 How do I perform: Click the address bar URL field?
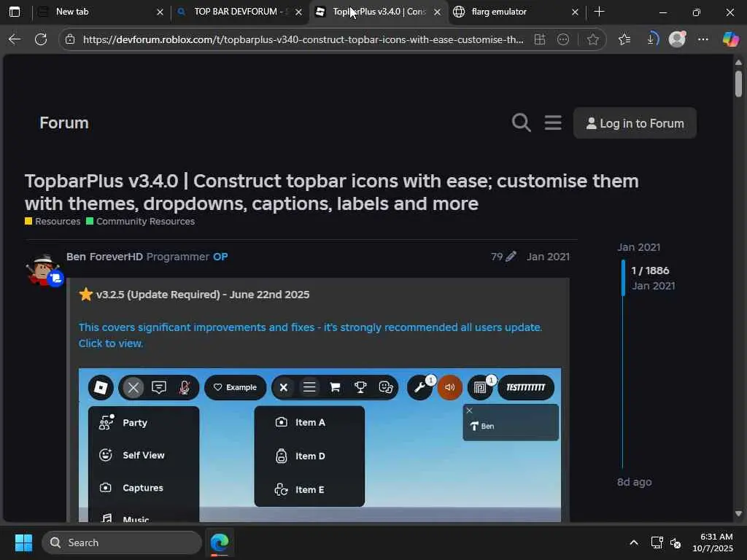303,39
